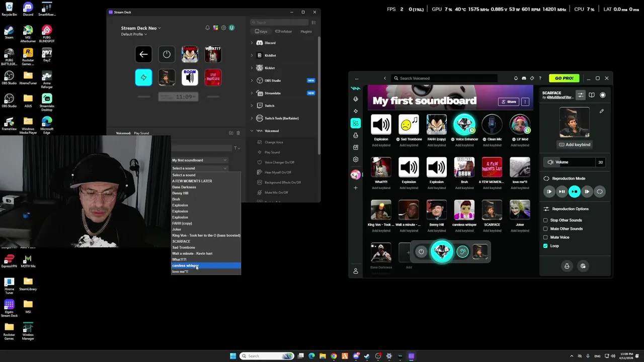Screen dimensions: 644x362
Task: Play the Sad Trombone sound tile
Action: click(409, 125)
